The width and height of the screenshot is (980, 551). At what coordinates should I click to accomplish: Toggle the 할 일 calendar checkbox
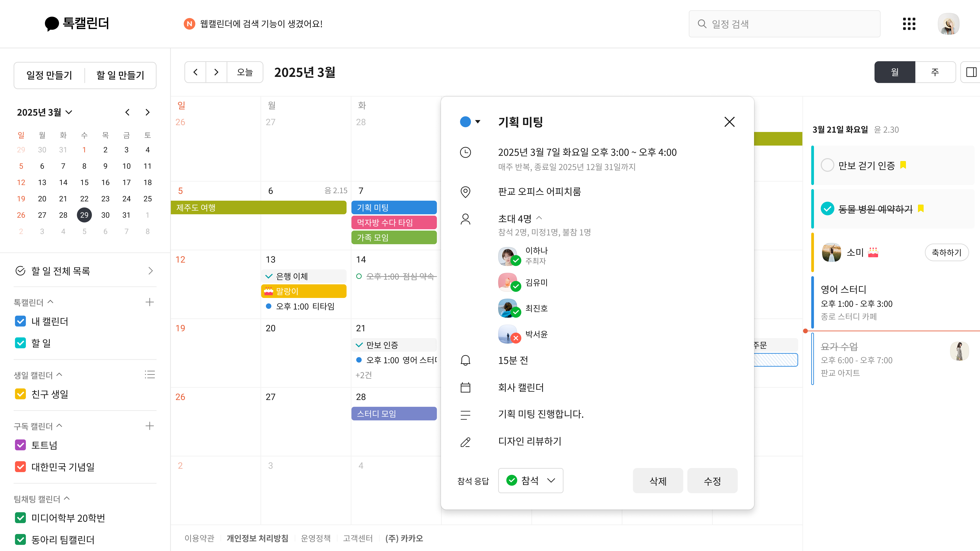click(21, 343)
